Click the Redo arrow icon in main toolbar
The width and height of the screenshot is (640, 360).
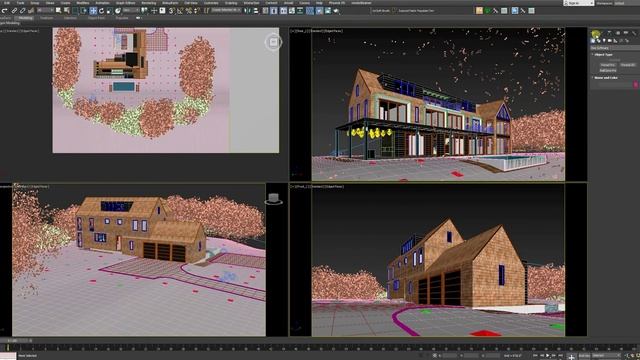(4, 11)
